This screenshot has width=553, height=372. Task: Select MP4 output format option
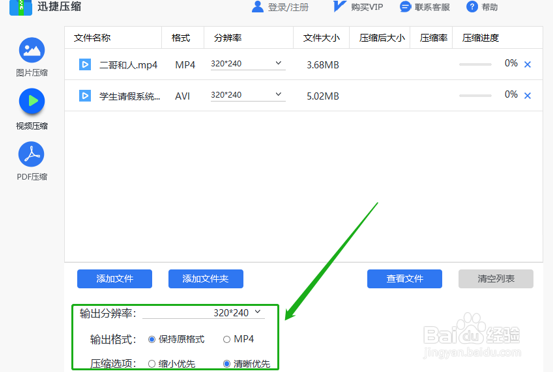coord(226,339)
